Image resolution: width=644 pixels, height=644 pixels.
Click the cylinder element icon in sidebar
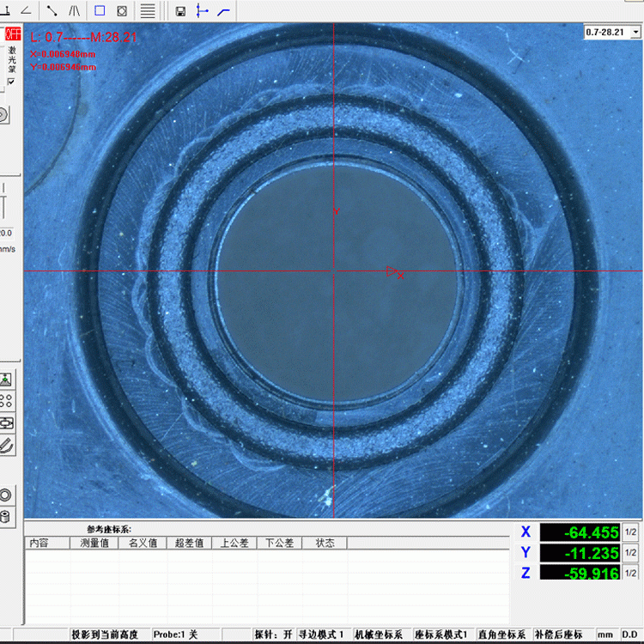[7, 517]
